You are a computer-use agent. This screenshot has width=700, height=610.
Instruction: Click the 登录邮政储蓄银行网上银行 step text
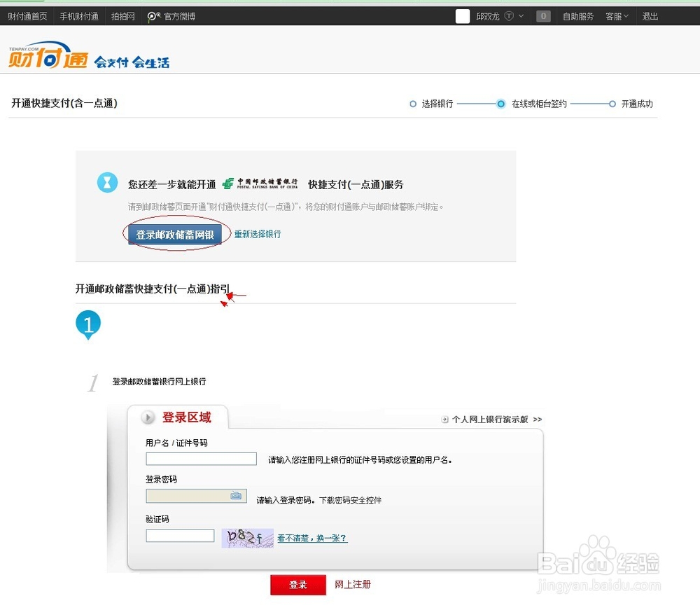click(x=159, y=382)
